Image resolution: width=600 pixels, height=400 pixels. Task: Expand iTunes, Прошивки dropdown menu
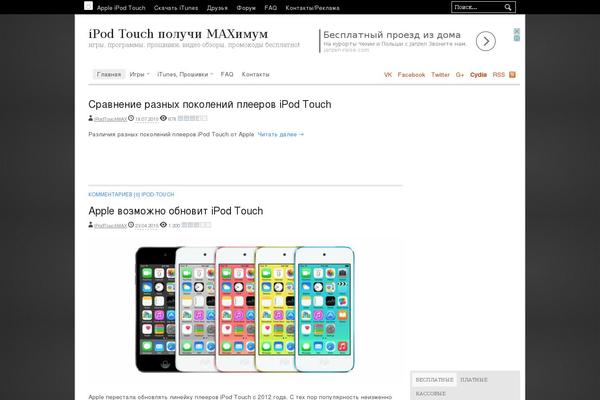[x=185, y=74]
